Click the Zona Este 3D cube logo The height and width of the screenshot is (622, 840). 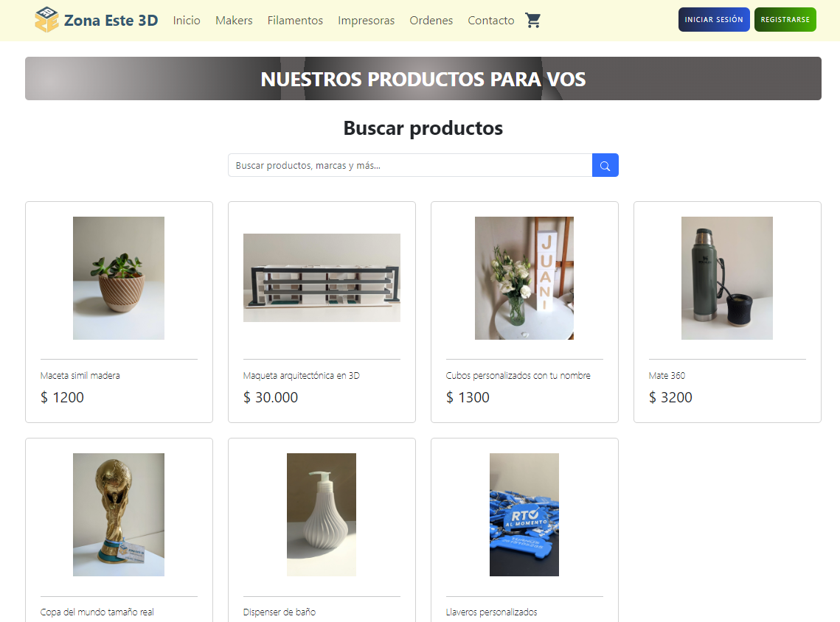(46, 20)
